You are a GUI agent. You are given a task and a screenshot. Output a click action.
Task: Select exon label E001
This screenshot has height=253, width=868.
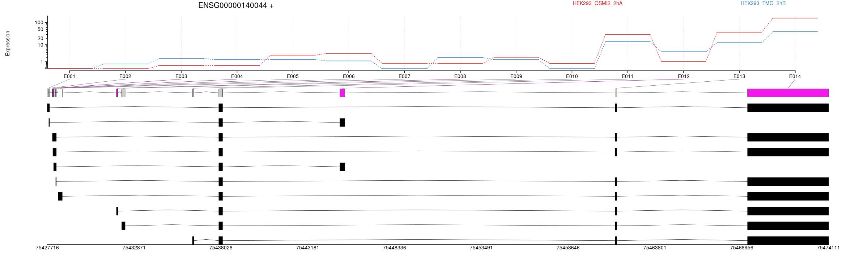point(69,76)
